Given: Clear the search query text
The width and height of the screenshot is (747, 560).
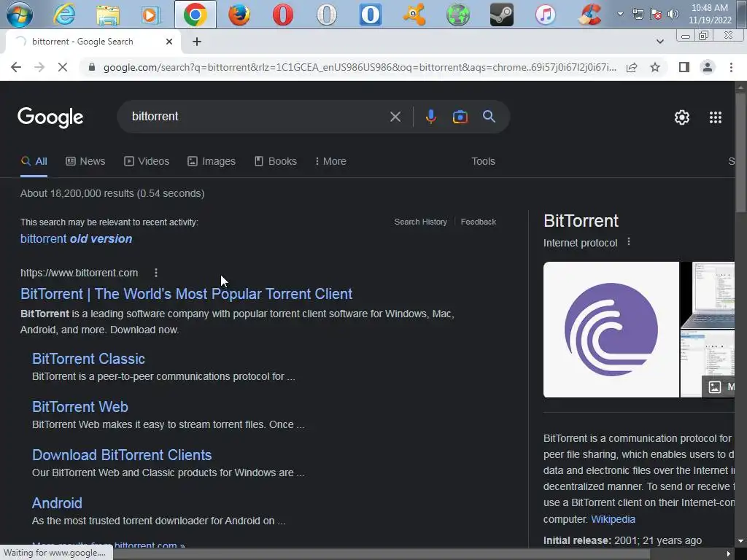Looking at the screenshot, I should [395, 117].
